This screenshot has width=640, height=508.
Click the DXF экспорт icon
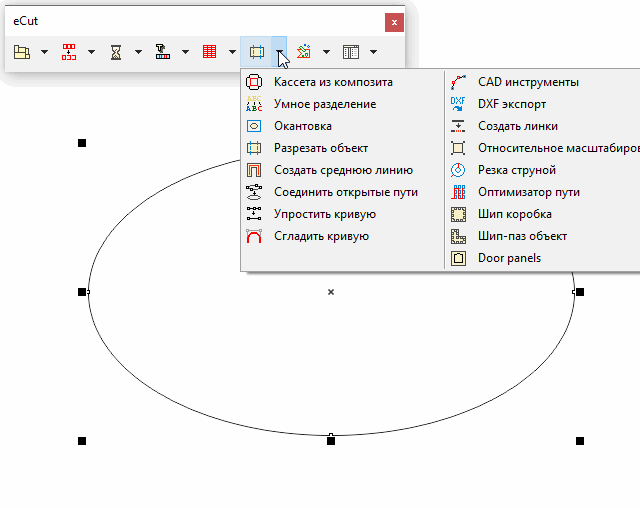[x=458, y=104]
